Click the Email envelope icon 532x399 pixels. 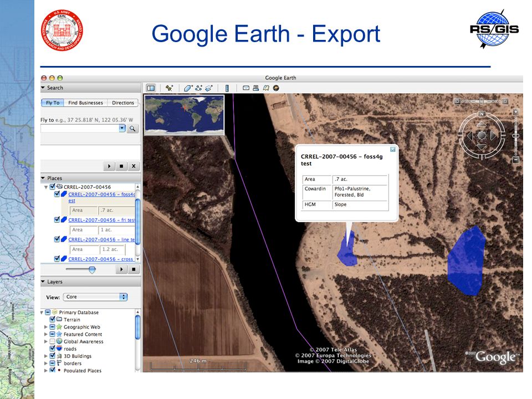pyautogui.click(x=246, y=88)
